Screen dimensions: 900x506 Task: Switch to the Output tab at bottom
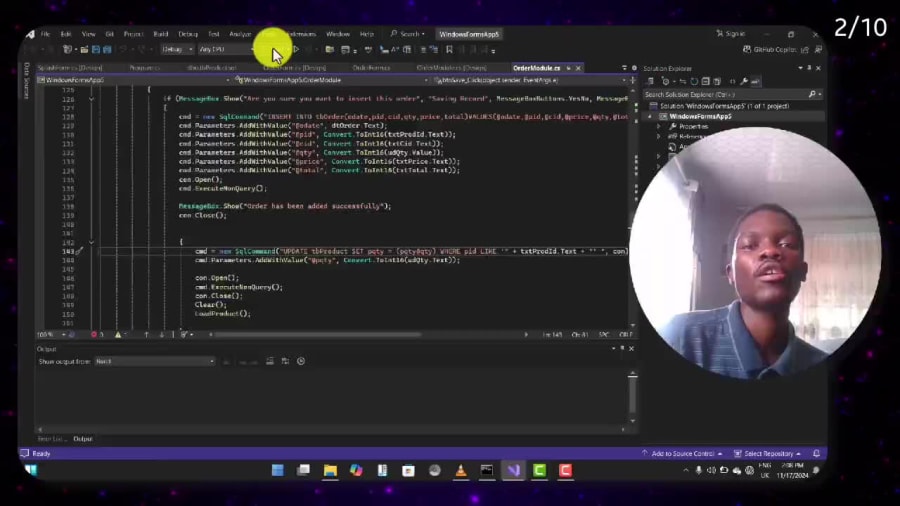83,439
